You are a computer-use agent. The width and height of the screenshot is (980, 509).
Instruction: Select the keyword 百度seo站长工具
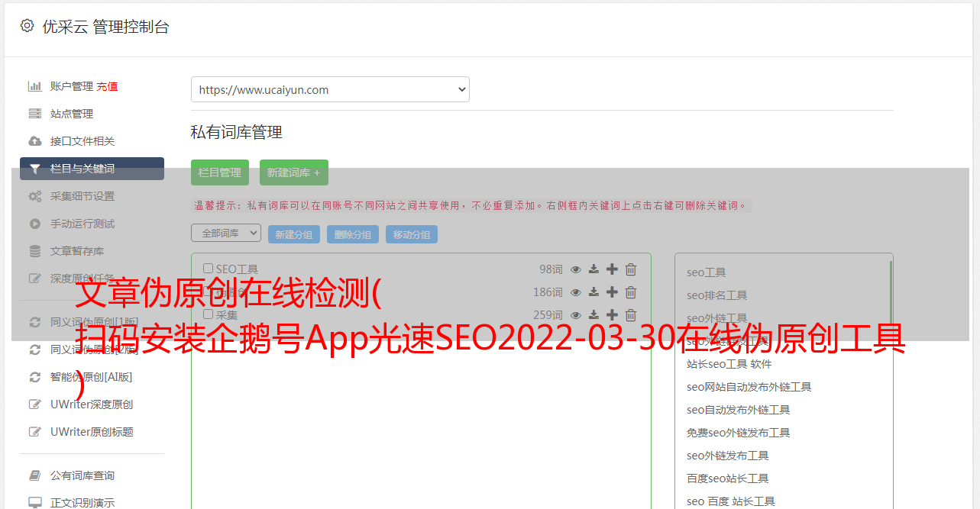727,478
